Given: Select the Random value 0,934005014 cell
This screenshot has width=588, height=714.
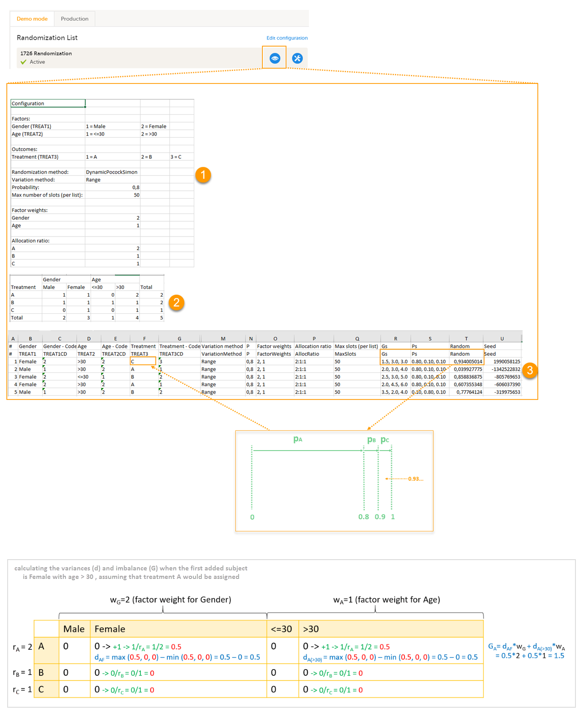Looking at the screenshot, I should coord(466,361).
